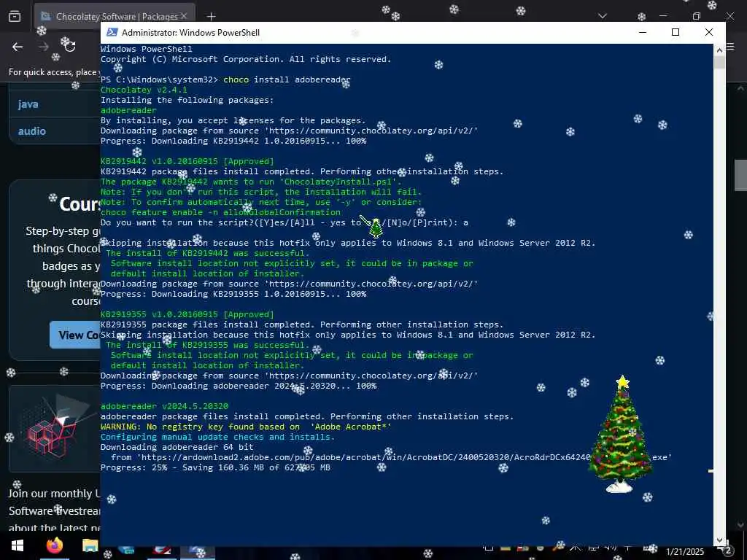Screen dimensions: 747x560
Task: Open Firefox View recent browsing icon
Action: [x=15, y=17]
